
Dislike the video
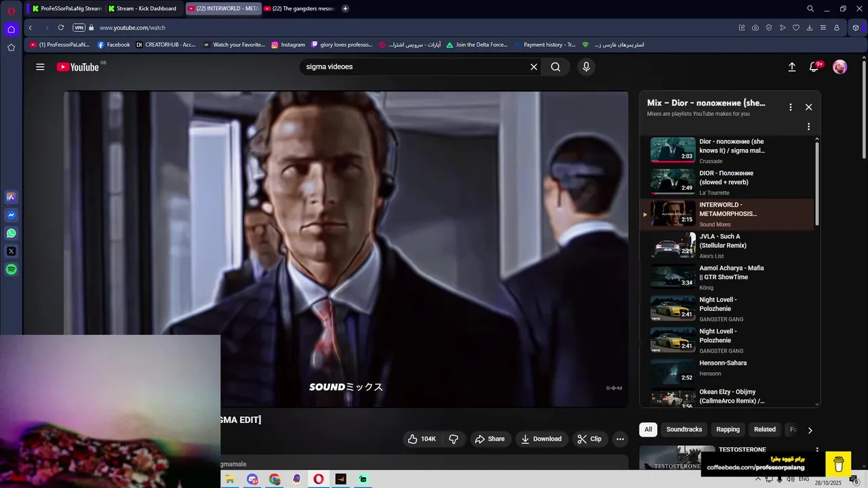[x=454, y=439]
